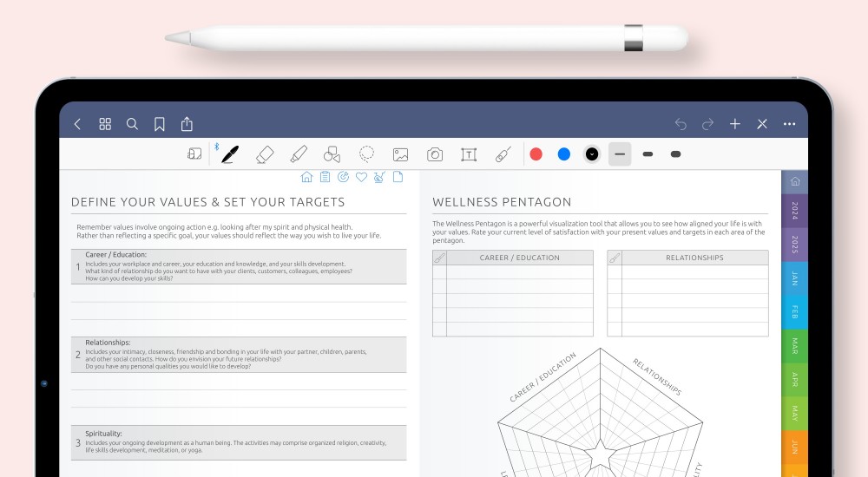
Task: Tap the blue exercise bike link icon
Action: coord(379,177)
